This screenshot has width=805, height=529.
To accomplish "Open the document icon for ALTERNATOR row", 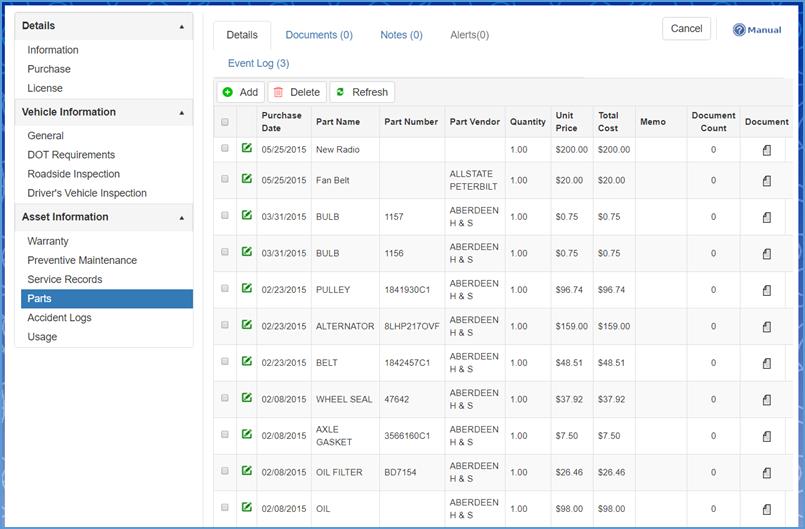I will pyautogui.click(x=767, y=327).
